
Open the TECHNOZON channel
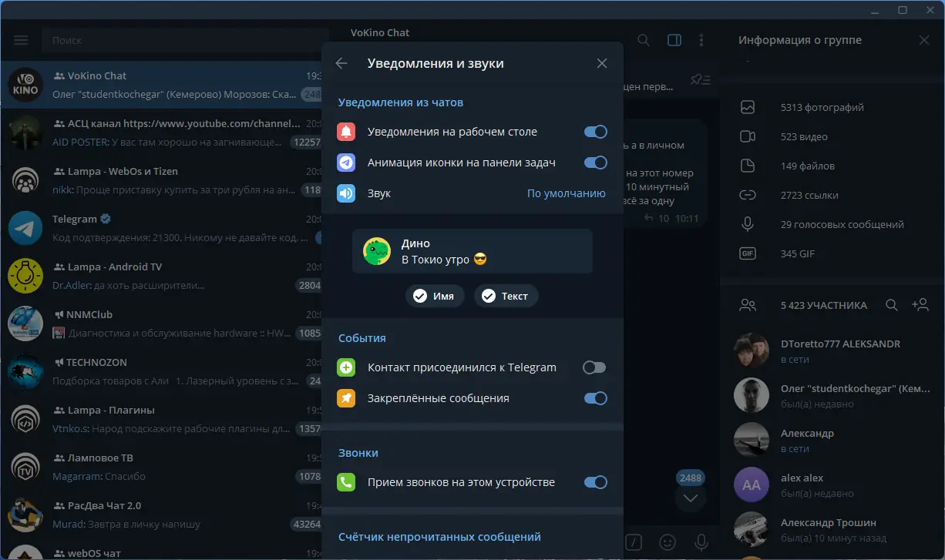161,372
